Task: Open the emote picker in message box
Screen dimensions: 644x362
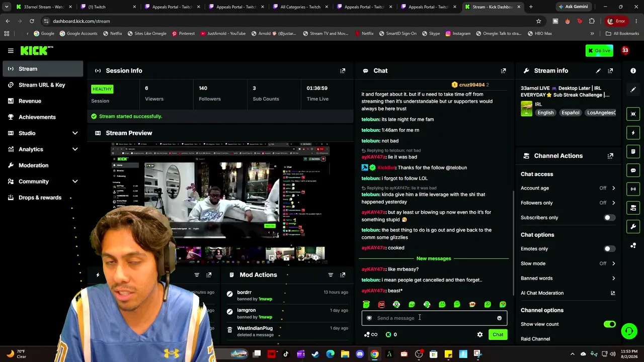Action: point(499,318)
